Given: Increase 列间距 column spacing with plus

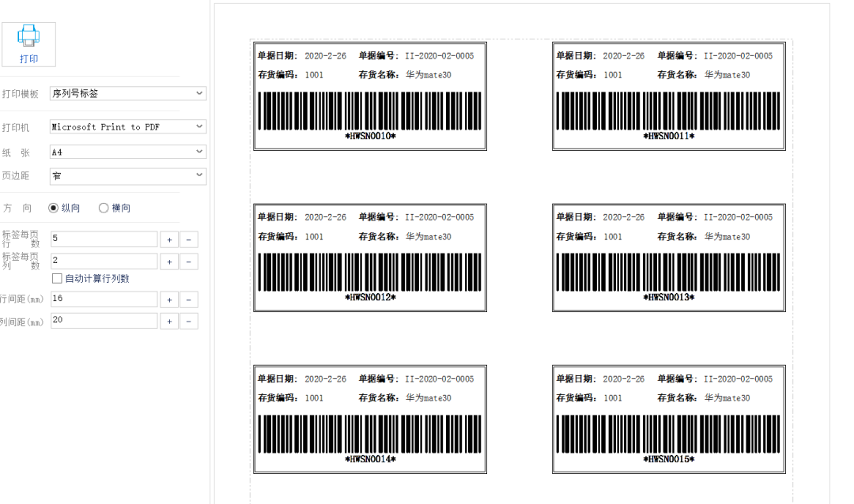Looking at the screenshot, I should pos(169,322).
